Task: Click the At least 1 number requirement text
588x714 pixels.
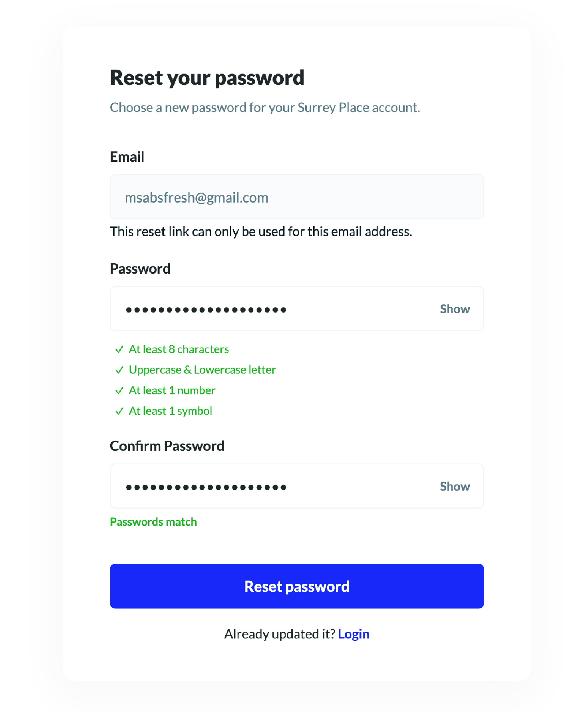Action: click(x=172, y=390)
